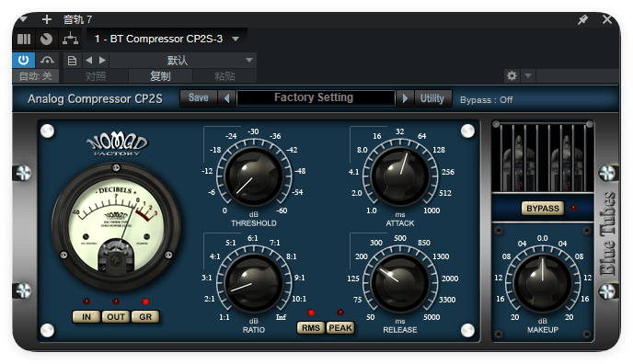Screen dimensions: 633x364
Task: Click the 音轨 7 track title
Action: (77, 19)
